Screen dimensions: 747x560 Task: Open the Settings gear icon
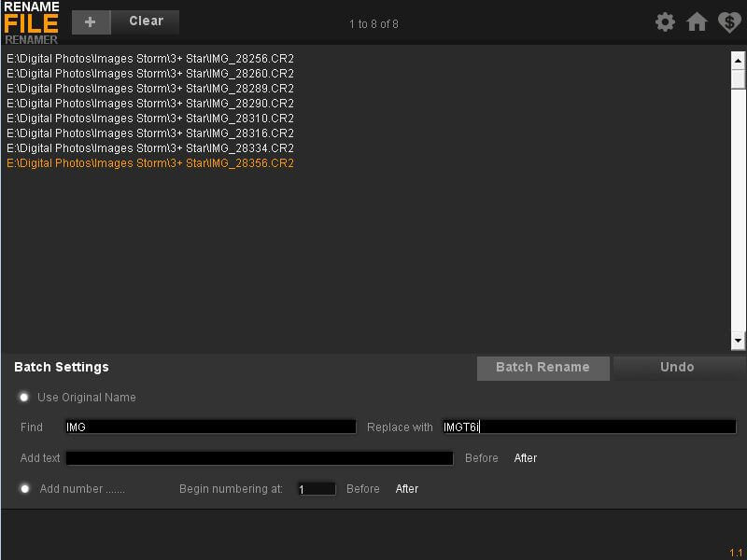tap(665, 21)
